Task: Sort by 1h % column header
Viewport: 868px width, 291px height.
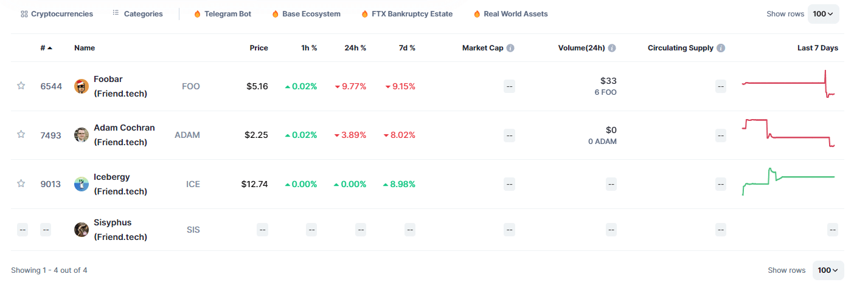Action: coord(309,48)
